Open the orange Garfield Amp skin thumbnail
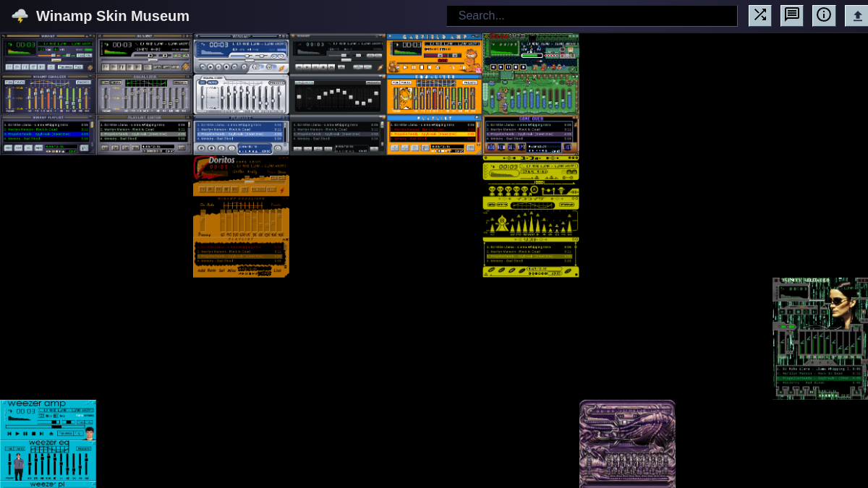This screenshot has width=868, height=488. coord(434,94)
